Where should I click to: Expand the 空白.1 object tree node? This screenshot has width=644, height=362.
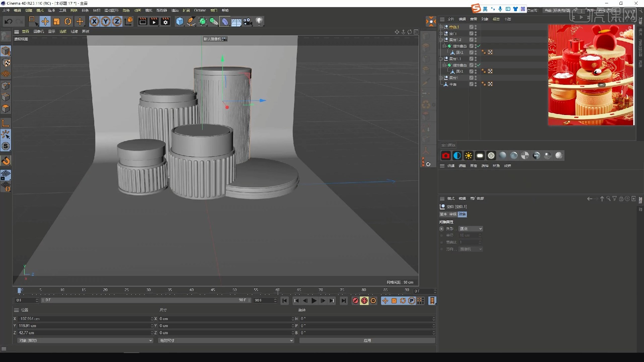click(441, 27)
